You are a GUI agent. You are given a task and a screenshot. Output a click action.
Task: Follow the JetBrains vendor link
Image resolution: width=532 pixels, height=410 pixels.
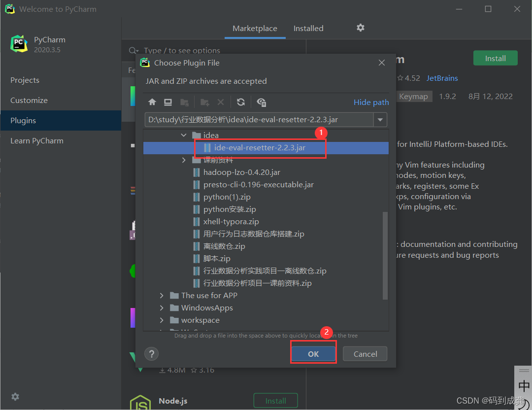[442, 78]
